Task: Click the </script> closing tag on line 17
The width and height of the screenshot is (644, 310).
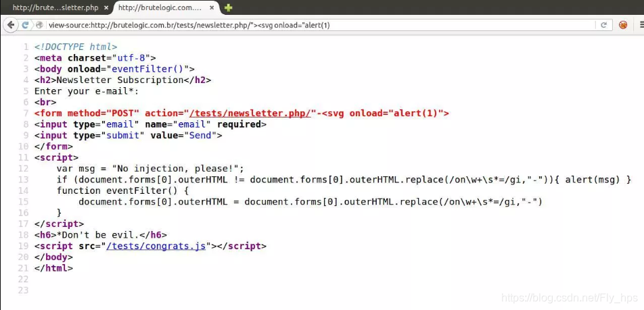Action: [x=59, y=224]
